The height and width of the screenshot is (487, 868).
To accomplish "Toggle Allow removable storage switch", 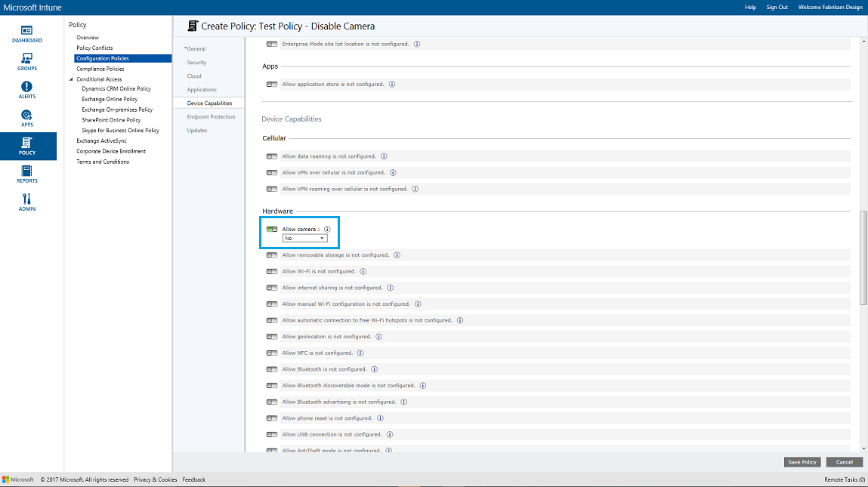I will click(x=272, y=255).
